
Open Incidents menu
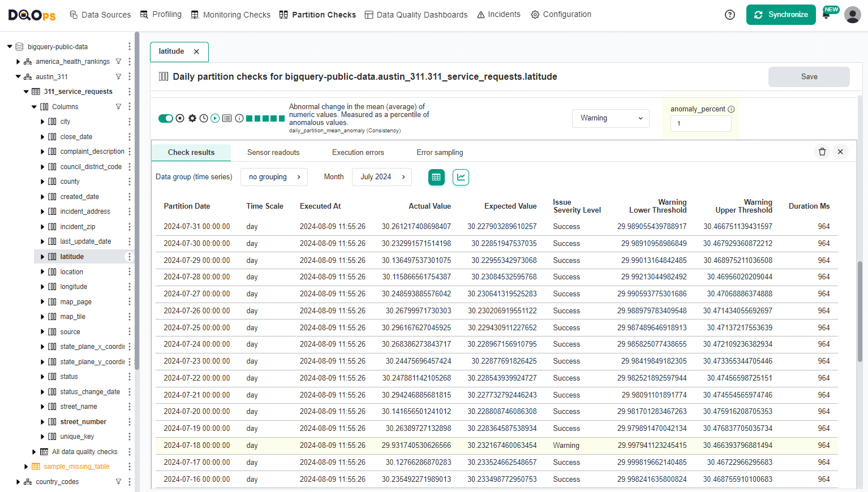(x=499, y=14)
